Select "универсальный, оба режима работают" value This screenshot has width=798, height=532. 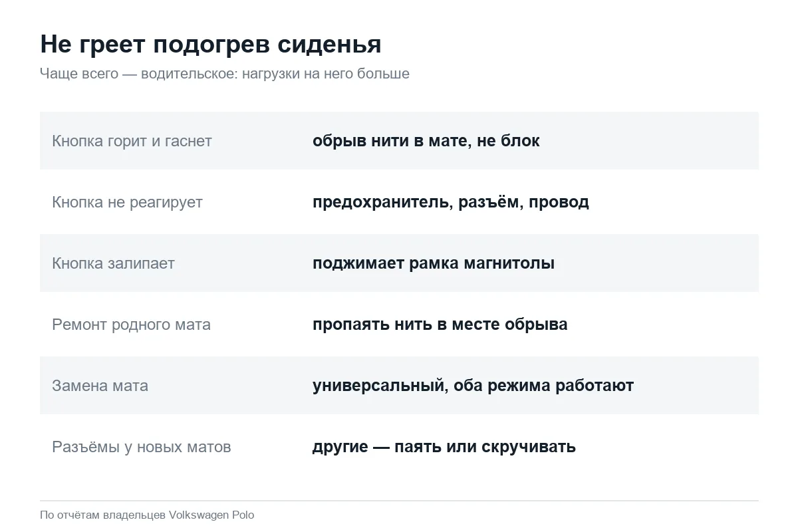point(473,386)
